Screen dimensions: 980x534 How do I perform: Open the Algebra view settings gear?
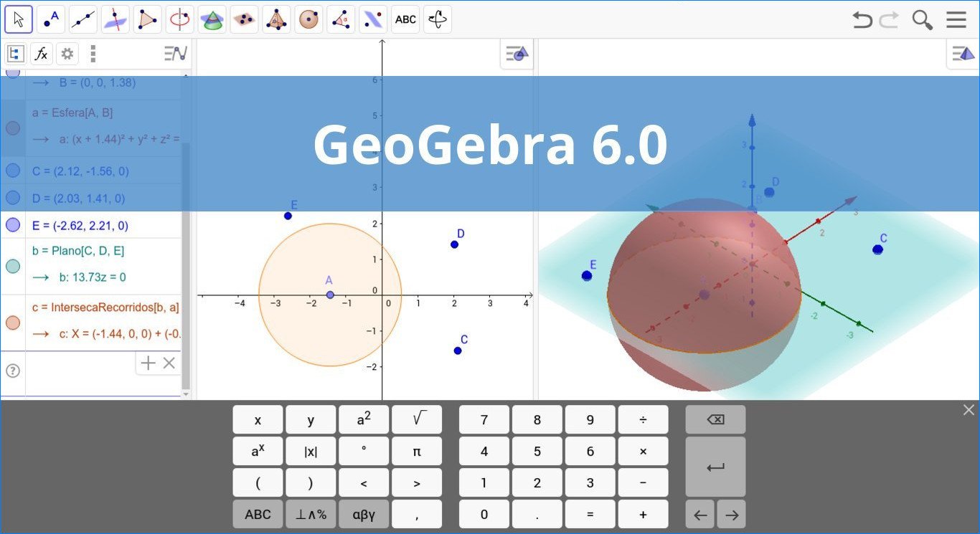click(67, 53)
